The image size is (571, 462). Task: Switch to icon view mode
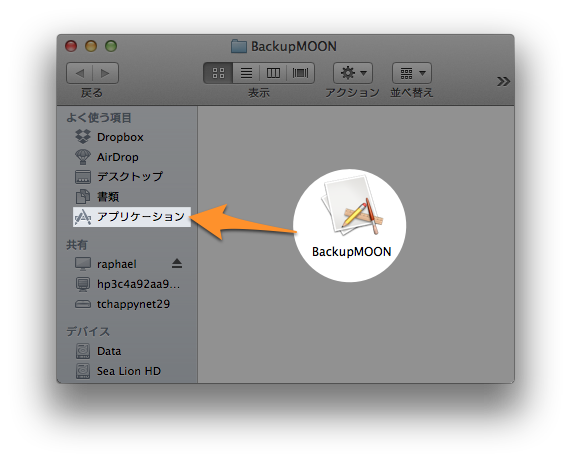[x=218, y=73]
